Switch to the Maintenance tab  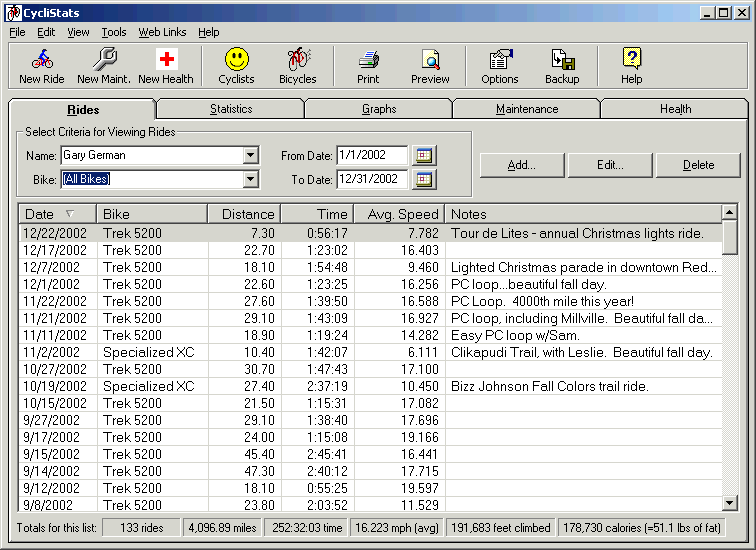click(527, 109)
